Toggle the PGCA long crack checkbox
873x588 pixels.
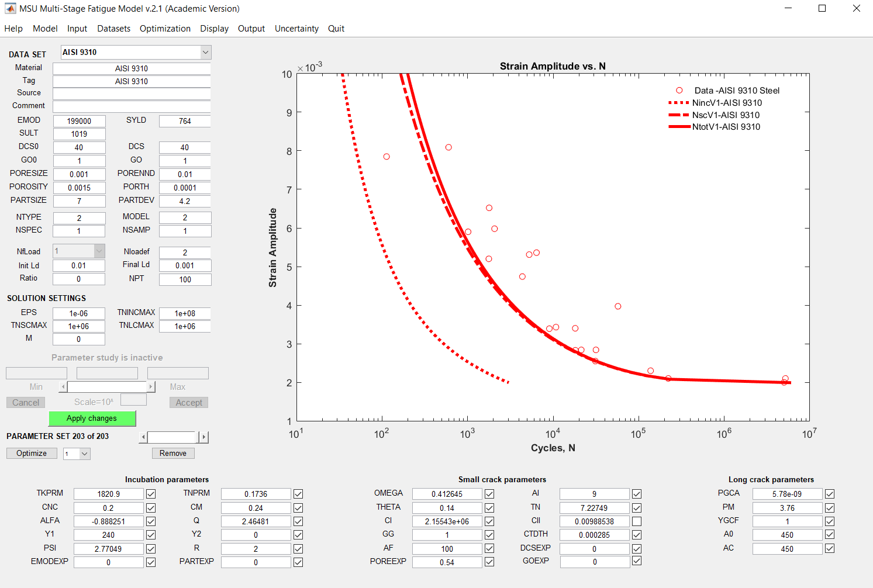830,494
